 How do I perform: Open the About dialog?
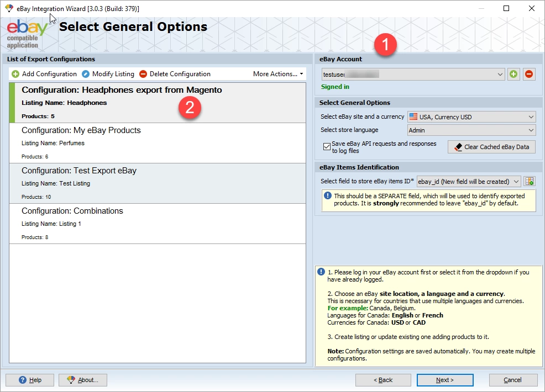click(83, 380)
